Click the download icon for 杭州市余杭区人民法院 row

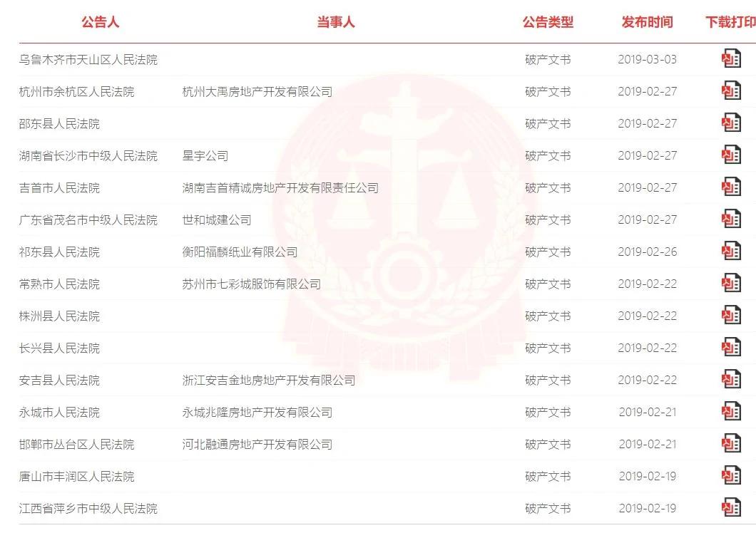coord(731,91)
